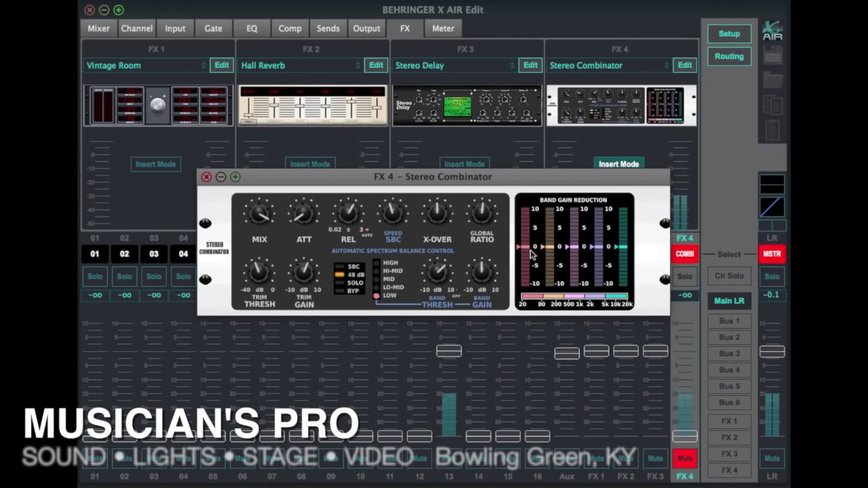This screenshot has width=868, height=488.
Task: Open the Stereo Combinator effect type dropdown
Action: 609,66
